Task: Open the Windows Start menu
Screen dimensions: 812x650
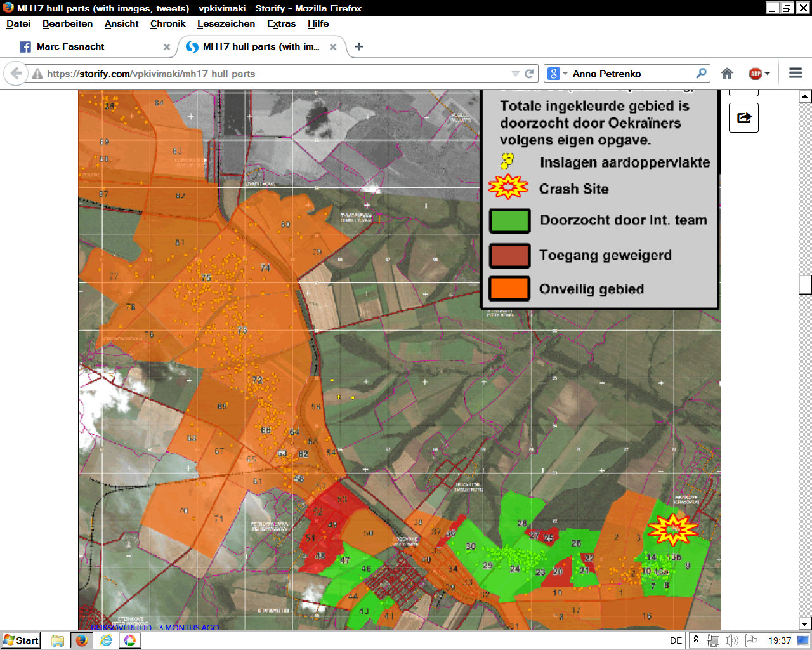Action: pyautogui.click(x=21, y=640)
